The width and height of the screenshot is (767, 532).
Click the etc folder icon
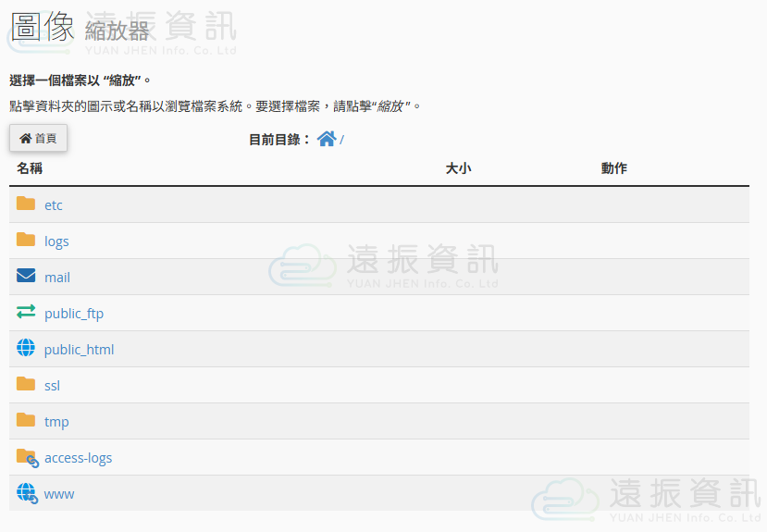26,204
